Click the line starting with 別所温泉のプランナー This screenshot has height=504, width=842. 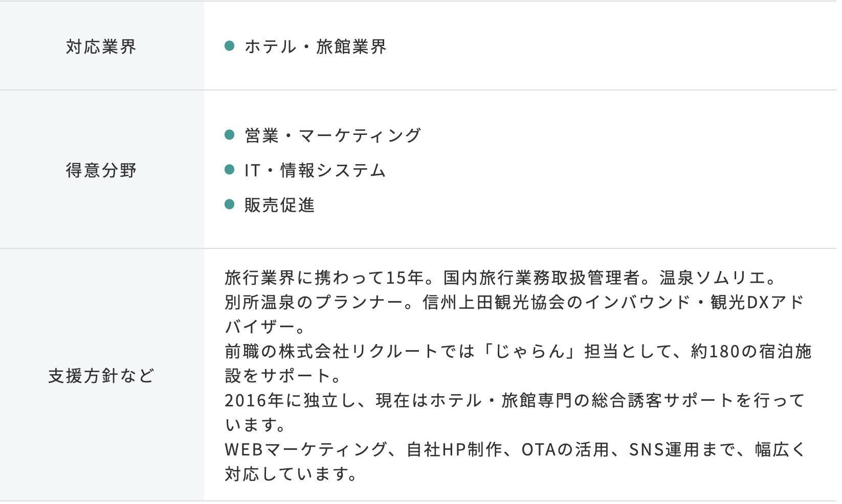(514, 302)
